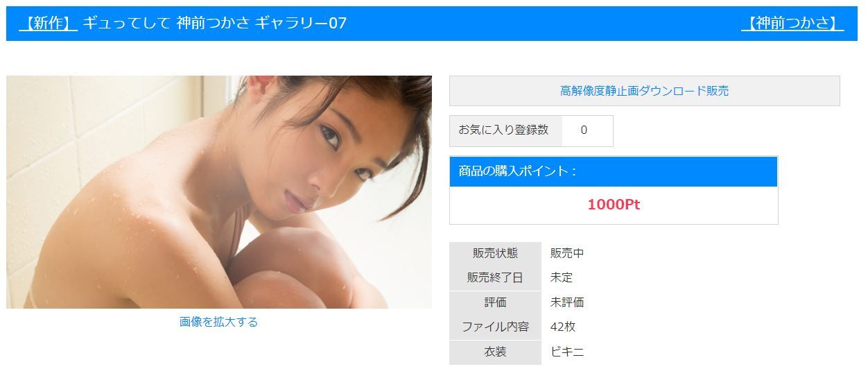Open the 【神前つかさ】 model link
The image size is (868, 378).
click(792, 23)
